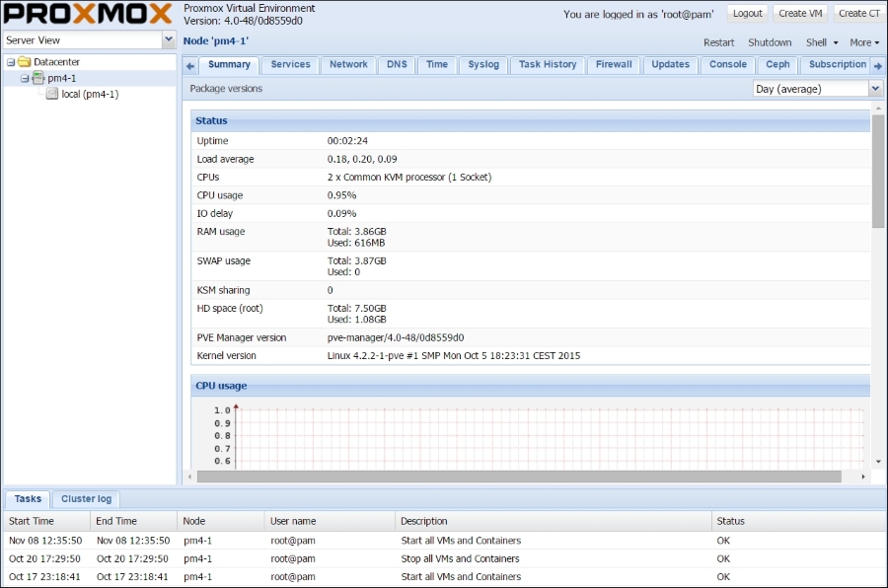This screenshot has height=588, width=888.
Task: Collapse the pm4-1 tree node
Action: (x=25, y=78)
